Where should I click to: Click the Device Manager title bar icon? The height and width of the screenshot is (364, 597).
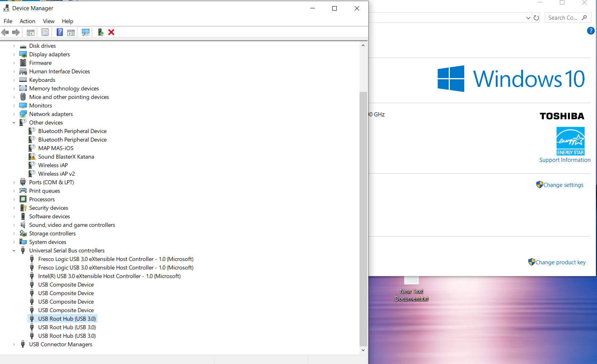[x=6, y=8]
